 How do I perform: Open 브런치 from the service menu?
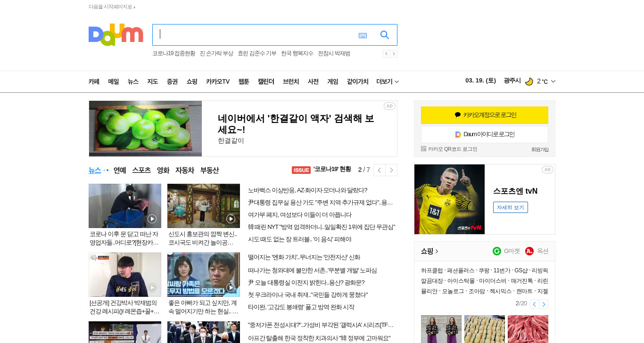(x=291, y=82)
